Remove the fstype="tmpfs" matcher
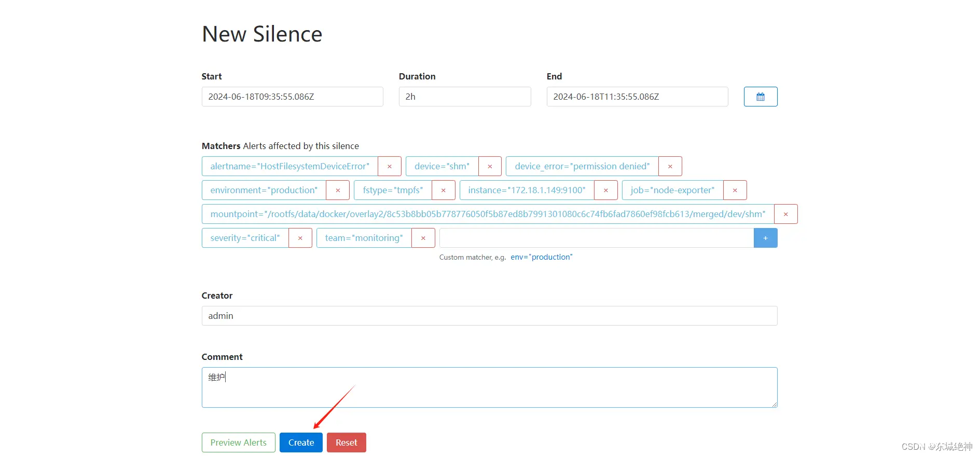 coord(444,190)
